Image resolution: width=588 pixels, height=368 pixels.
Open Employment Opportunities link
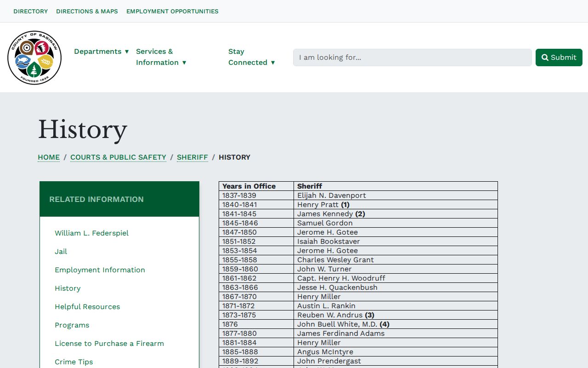coord(172,11)
